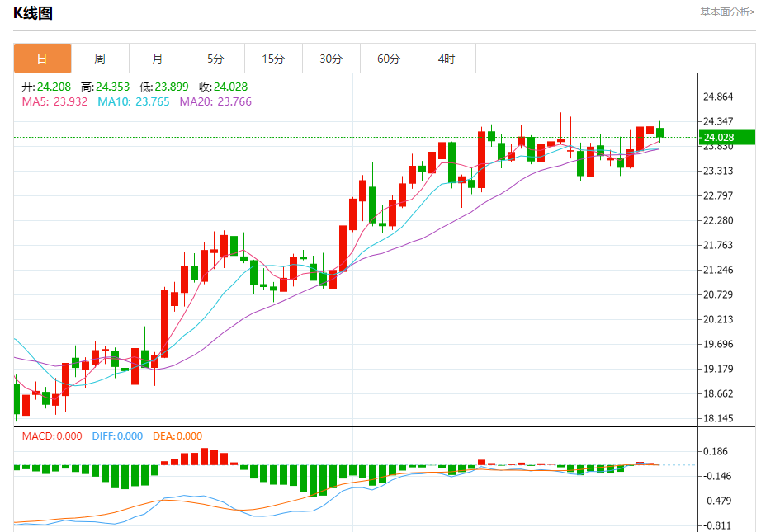The width and height of the screenshot is (761, 532).
Task: Click the 19.696 price axis label
Action: (718, 344)
